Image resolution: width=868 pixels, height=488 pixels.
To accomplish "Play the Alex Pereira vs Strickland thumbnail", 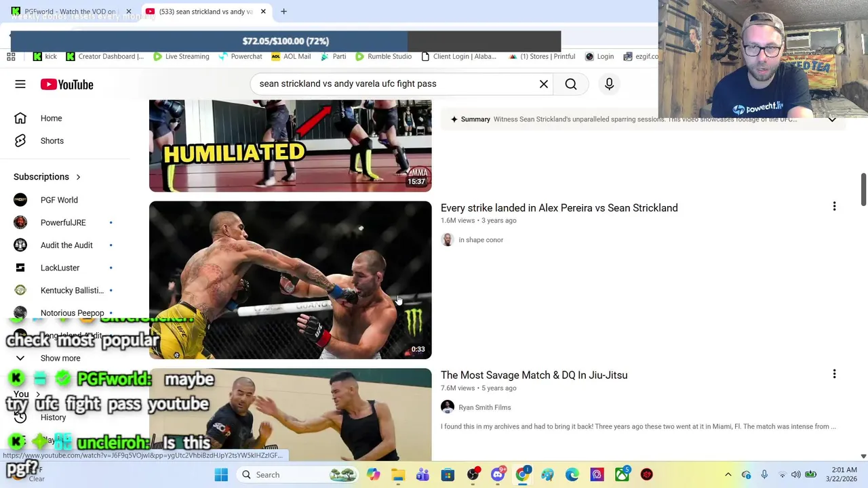I will click(290, 280).
